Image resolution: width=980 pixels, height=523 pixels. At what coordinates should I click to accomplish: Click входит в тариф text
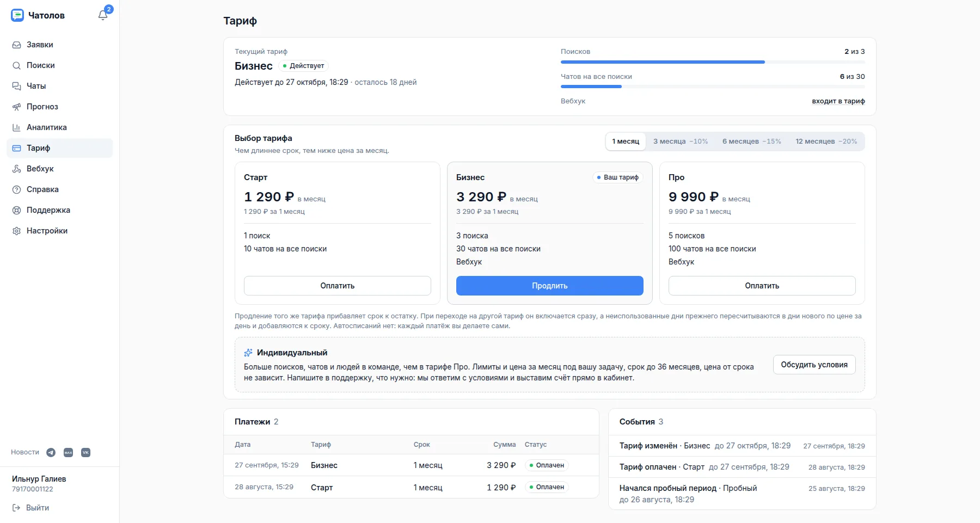tap(838, 101)
